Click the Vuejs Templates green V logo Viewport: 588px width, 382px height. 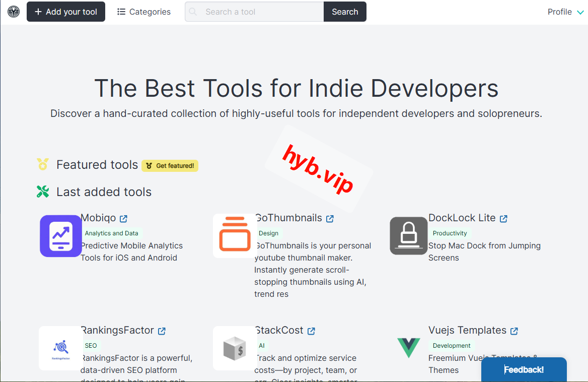pos(409,347)
